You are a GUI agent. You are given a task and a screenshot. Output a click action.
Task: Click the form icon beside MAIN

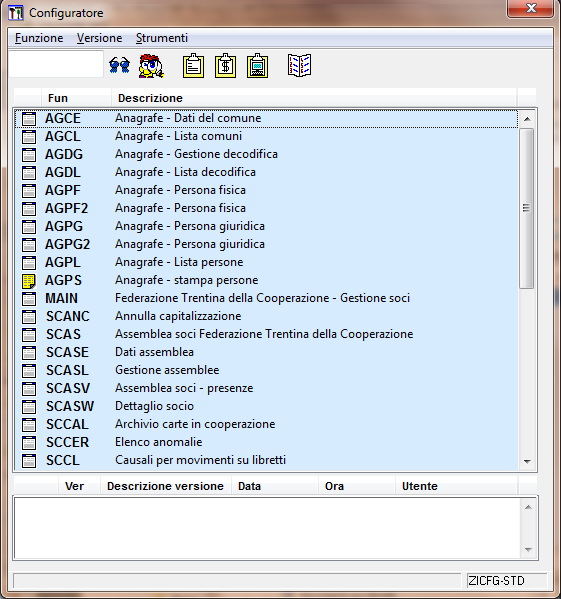click(x=29, y=299)
